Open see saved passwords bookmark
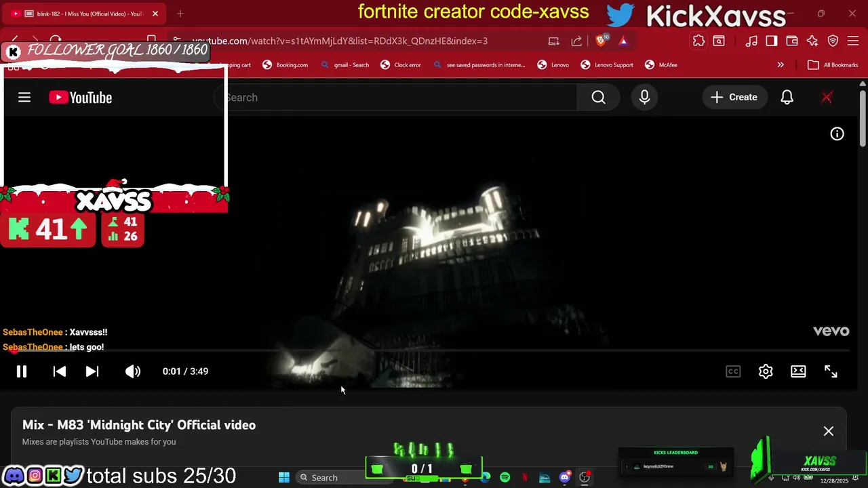This screenshot has width=868, height=488. click(x=479, y=65)
